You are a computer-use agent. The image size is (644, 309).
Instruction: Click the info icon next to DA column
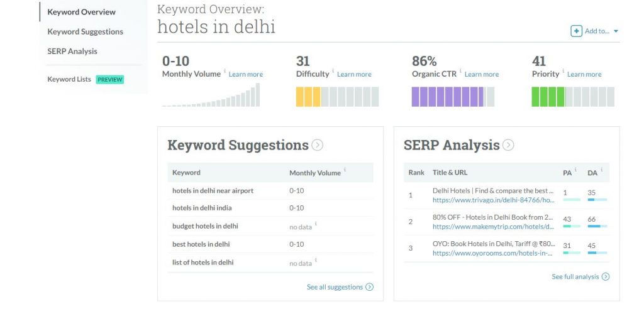601,170
